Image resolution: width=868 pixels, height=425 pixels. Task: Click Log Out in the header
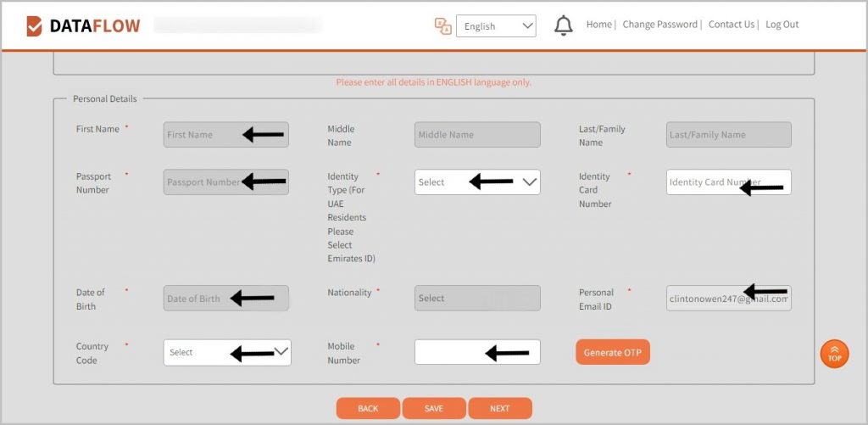point(782,25)
